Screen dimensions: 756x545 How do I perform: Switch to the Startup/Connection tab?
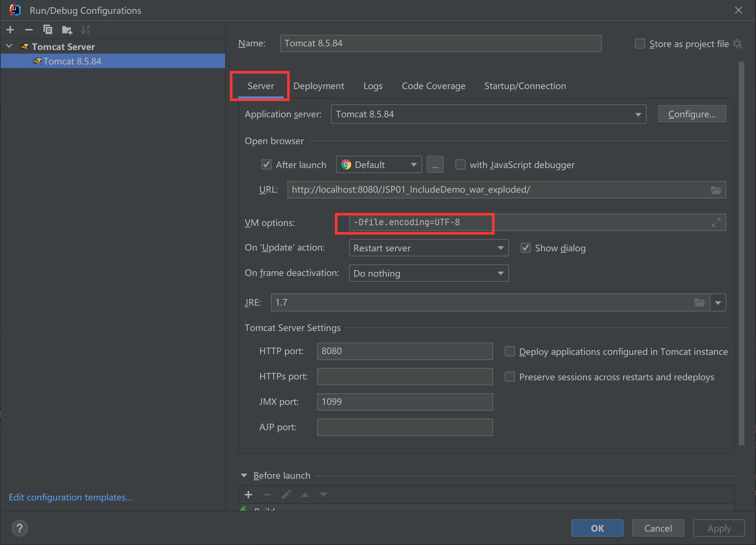coord(525,86)
